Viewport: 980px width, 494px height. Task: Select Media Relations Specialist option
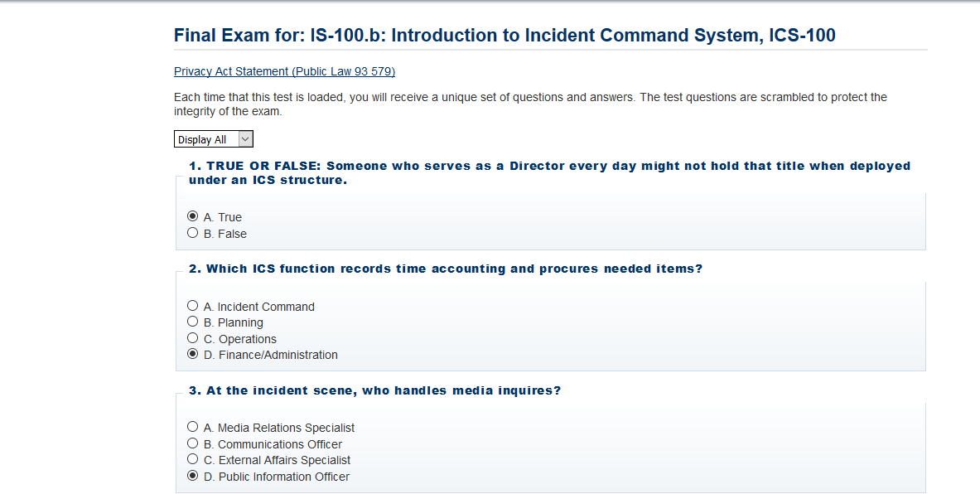point(192,427)
